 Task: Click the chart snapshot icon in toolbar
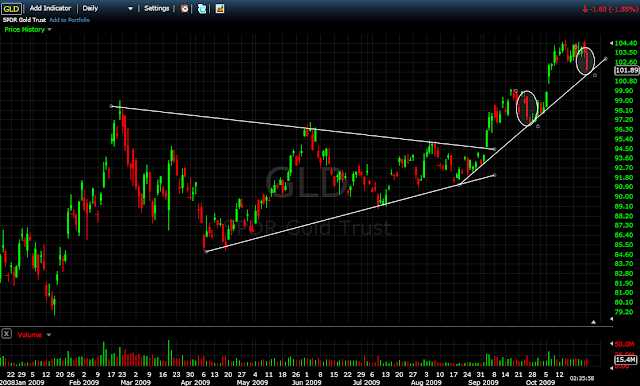point(220,9)
